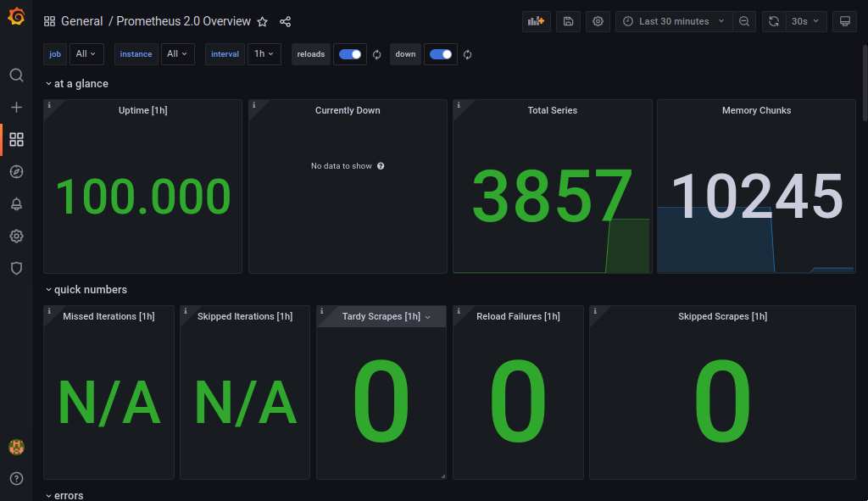Open the instance variable dropdown
The width and height of the screenshot is (868, 501).
[178, 54]
